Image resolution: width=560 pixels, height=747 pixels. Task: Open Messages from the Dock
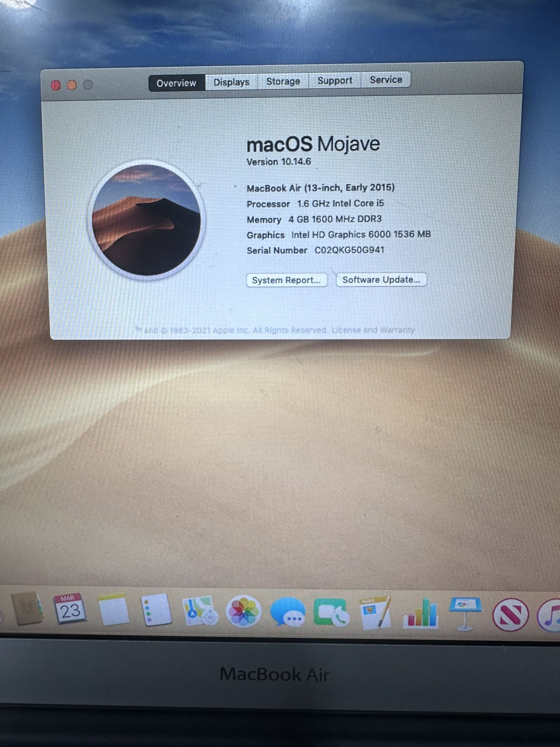pos(288,612)
